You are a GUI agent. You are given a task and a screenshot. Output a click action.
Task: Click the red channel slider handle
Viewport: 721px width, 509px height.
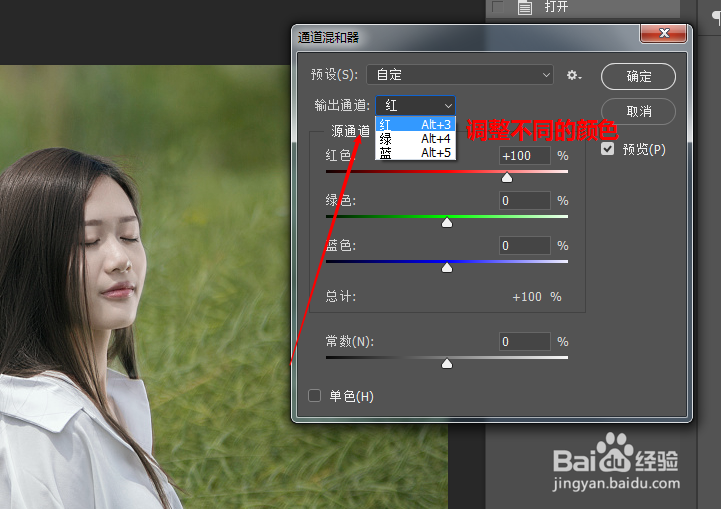[507, 177]
